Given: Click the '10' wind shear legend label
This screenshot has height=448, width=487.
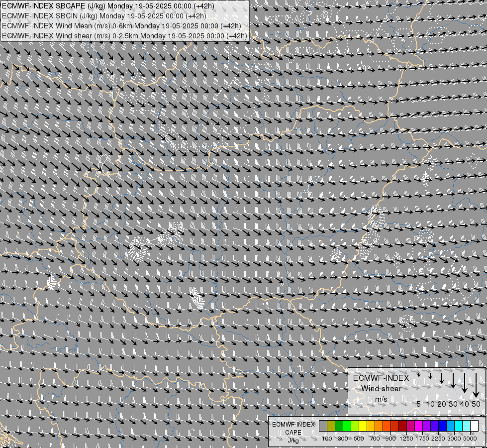Looking at the screenshot, I should [430, 404].
